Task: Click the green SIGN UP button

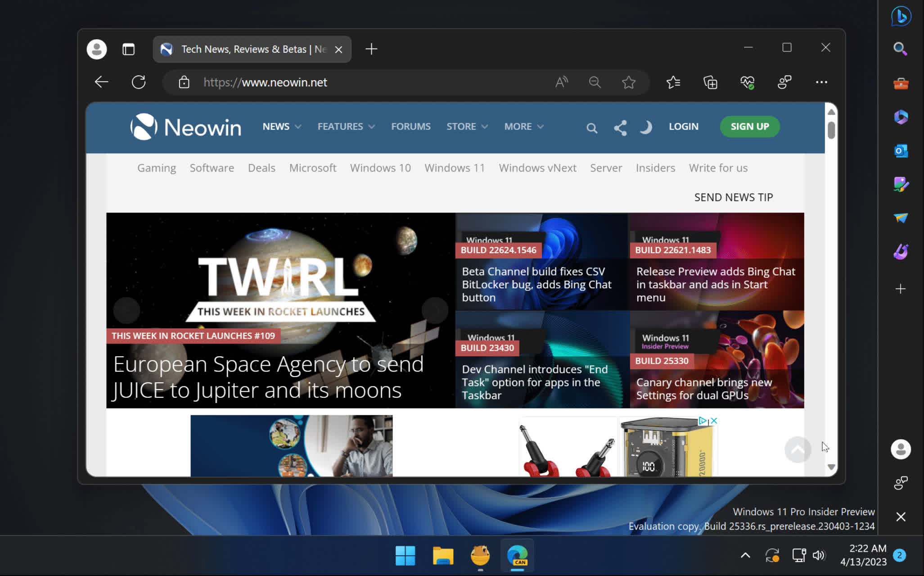Action: (x=749, y=127)
